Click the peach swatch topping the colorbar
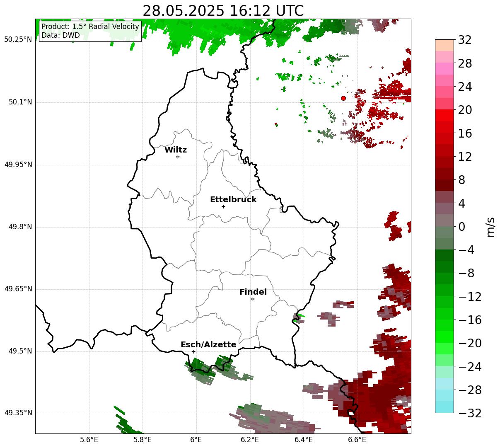This screenshot has height=448, width=500. pos(444,46)
